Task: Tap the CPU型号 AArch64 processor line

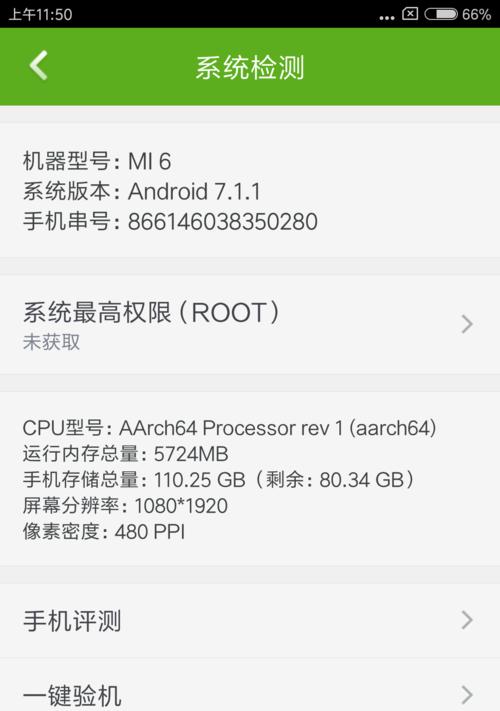Action: click(229, 428)
